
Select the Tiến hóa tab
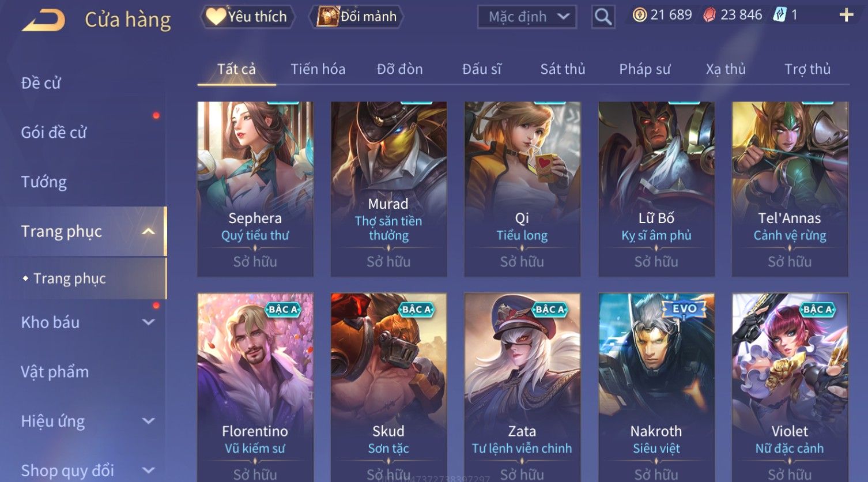click(x=318, y=69)
